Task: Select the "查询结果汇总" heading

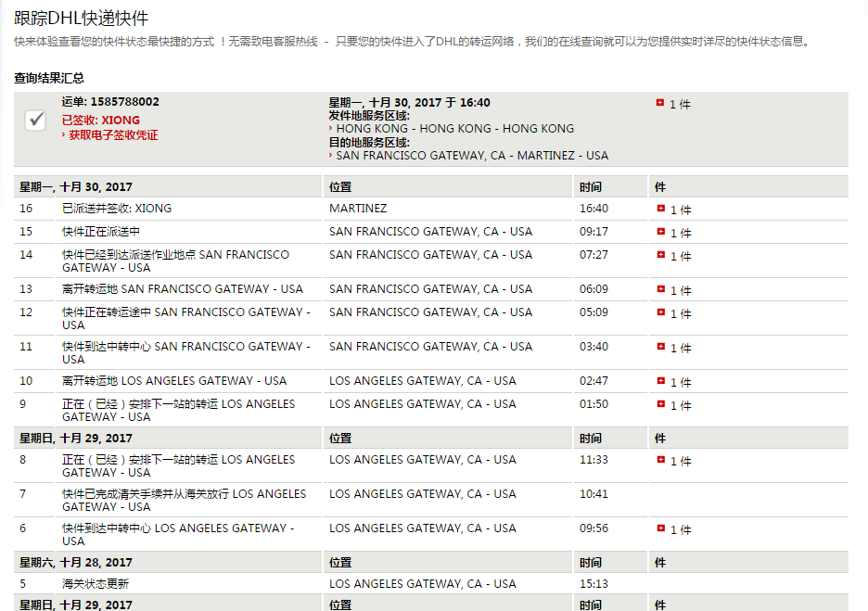Action: click(x=49, y=78)
